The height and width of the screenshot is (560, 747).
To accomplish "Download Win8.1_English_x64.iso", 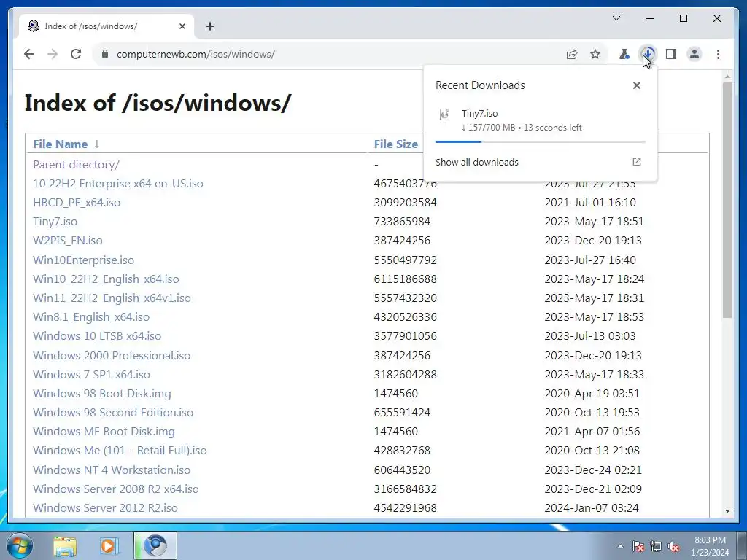I will coord(91,317).
